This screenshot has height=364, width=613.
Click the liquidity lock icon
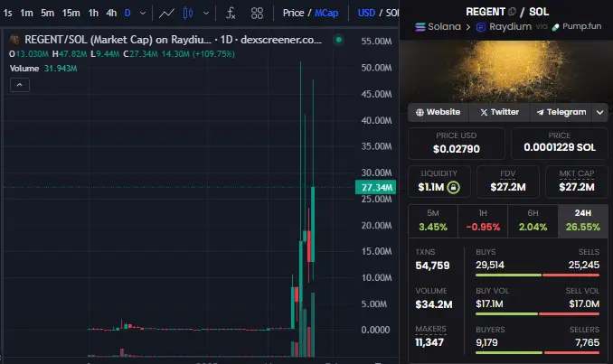pyautogui.click(x=453, y=188)
